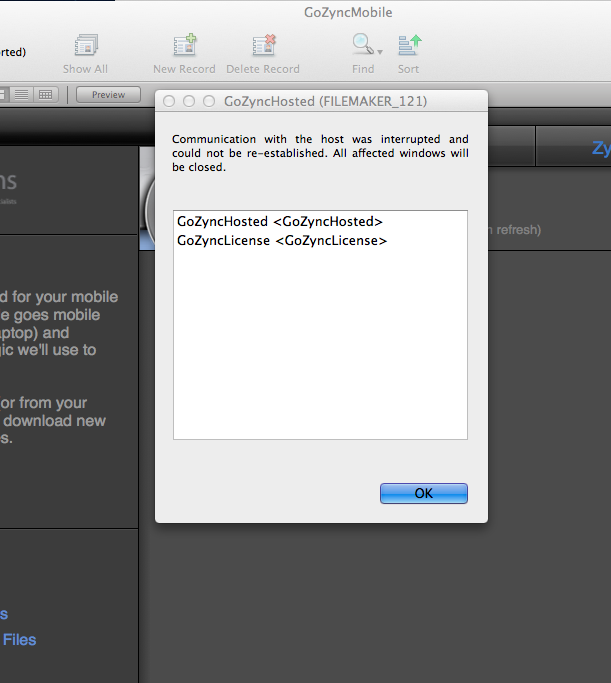This screenshot has height=683, width=611.
Task: Click the Sort toolbar icon
Action: [x=409, y=46]
